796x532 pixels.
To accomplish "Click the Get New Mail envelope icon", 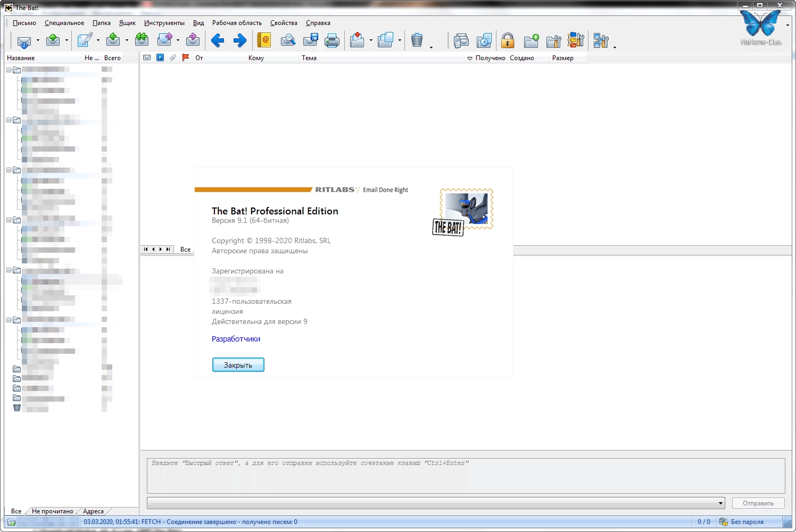I will tap(24, 41).
